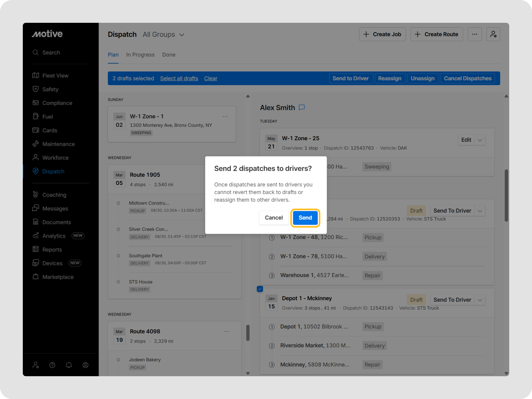Click the Select all drafts link
The image size is (532, 399).
coord(179,78)
